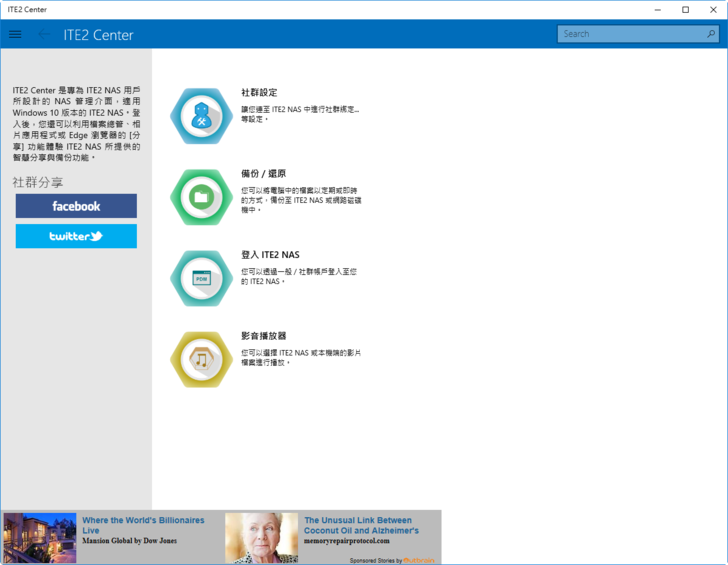The height and width of the screenshot is (565, 728).
Task: Click inside the Search text field
Action: tap(630, 34)
